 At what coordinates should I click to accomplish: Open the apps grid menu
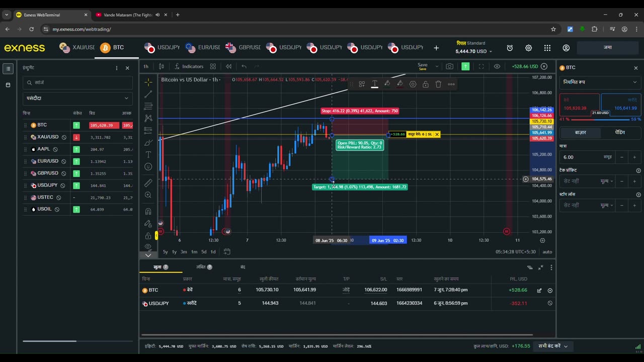[x=547, y=48]
